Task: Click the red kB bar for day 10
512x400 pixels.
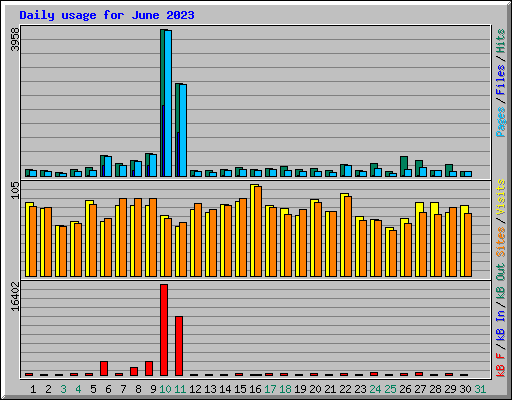Action: click(164, 330)
